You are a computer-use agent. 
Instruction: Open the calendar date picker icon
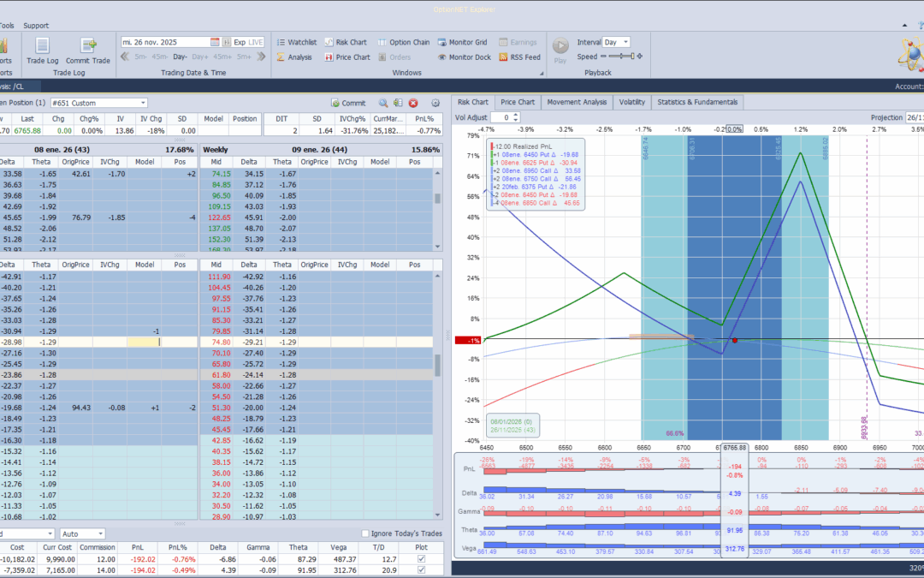[x=215, y=42]
